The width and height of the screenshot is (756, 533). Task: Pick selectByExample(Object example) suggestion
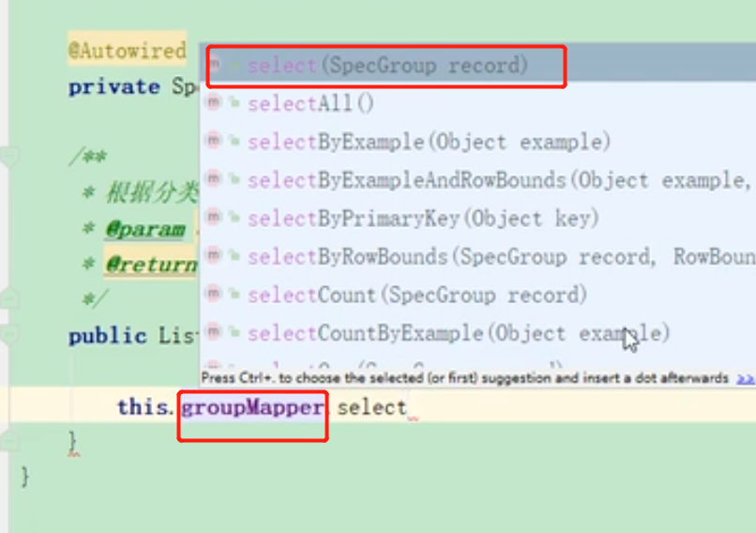pyautogui.click(x=477, y=142)
